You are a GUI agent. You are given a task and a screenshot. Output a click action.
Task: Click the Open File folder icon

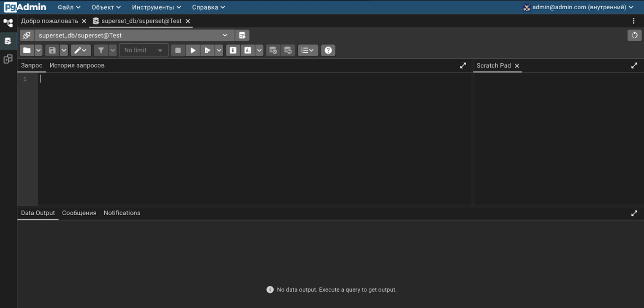point(27,50)
